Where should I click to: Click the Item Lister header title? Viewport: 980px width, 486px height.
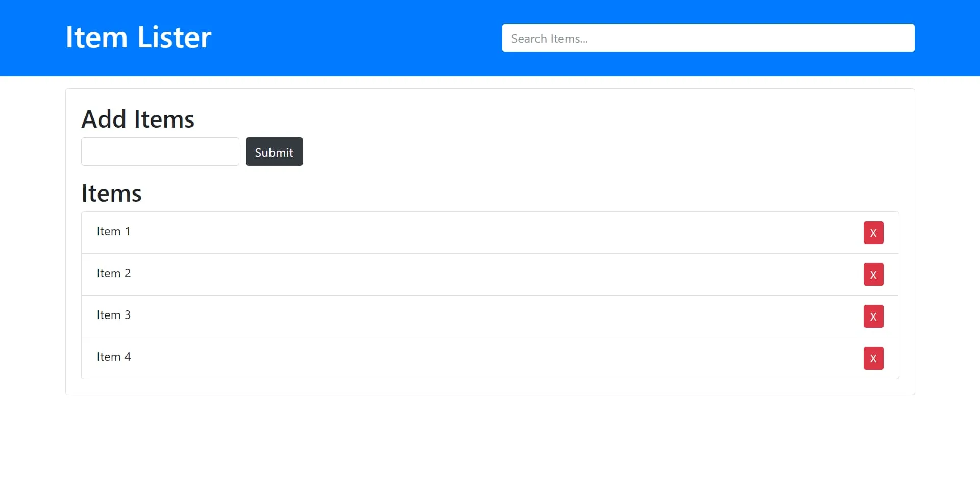point(138,37)
